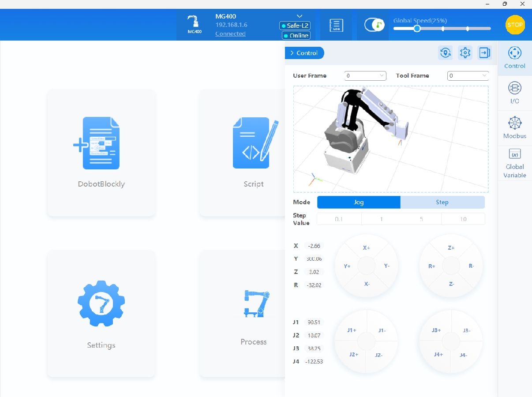532x397 pixels.
Task: Click the J4 joint value -122.53
Action: click(314, 361)
